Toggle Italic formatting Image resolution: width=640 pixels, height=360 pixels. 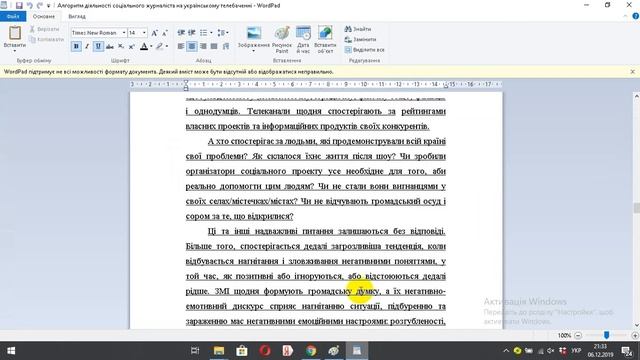click(x=87, y=47)
